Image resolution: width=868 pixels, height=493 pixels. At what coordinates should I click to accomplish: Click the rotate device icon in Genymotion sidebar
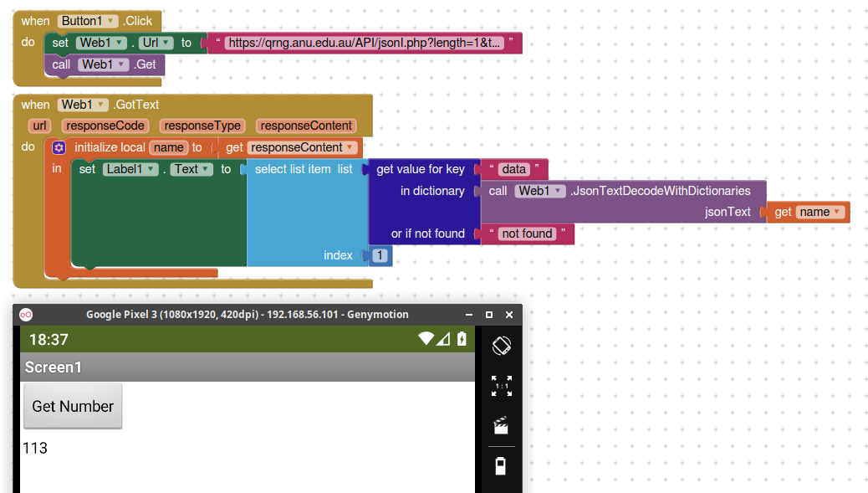click(x=501, y=345)
